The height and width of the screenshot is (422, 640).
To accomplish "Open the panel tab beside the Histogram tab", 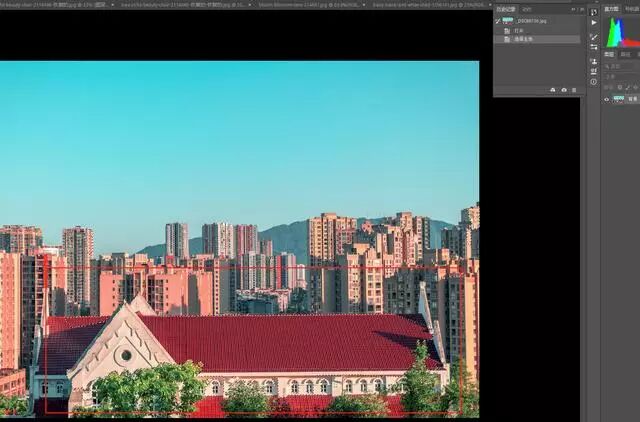I will 631,9.
